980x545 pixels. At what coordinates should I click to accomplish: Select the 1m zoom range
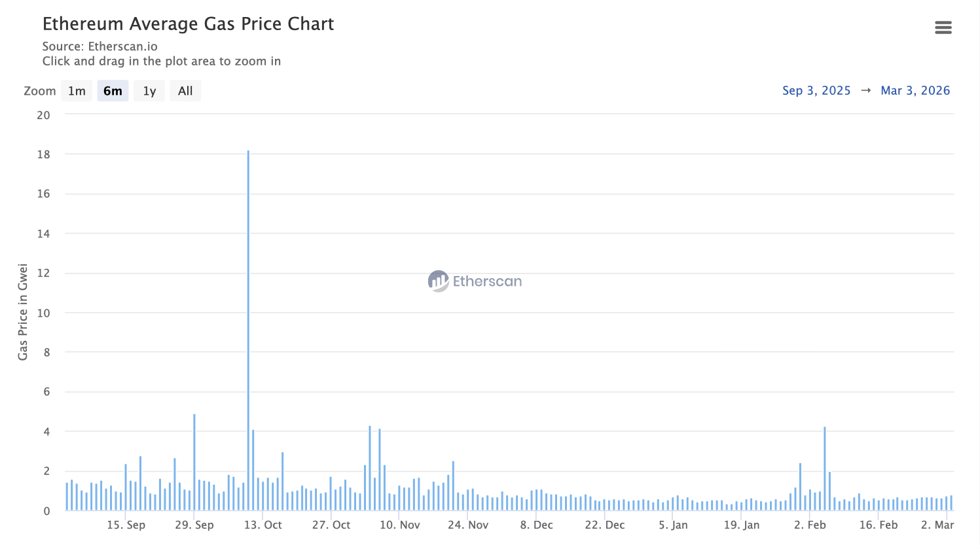point(77,91)
